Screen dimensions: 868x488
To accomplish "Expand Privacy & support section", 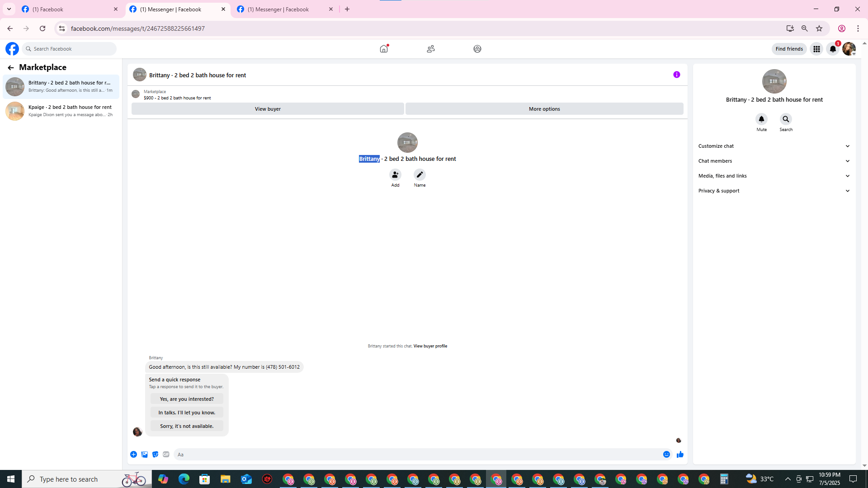I will [774, 191].
